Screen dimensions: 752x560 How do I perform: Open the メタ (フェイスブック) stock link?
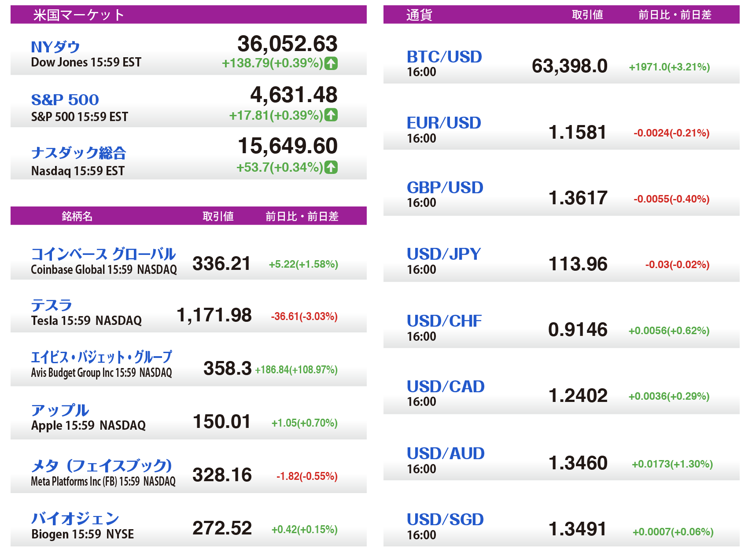point(101,465)
